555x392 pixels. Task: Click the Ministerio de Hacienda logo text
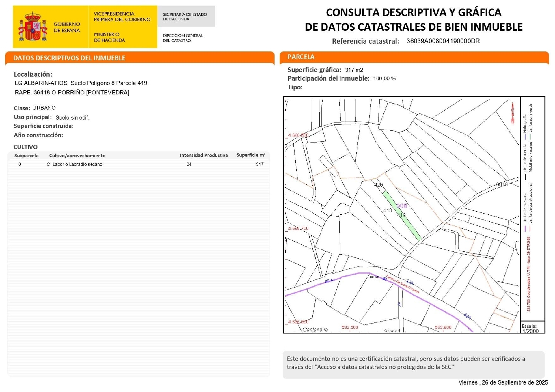coord(110,37)
